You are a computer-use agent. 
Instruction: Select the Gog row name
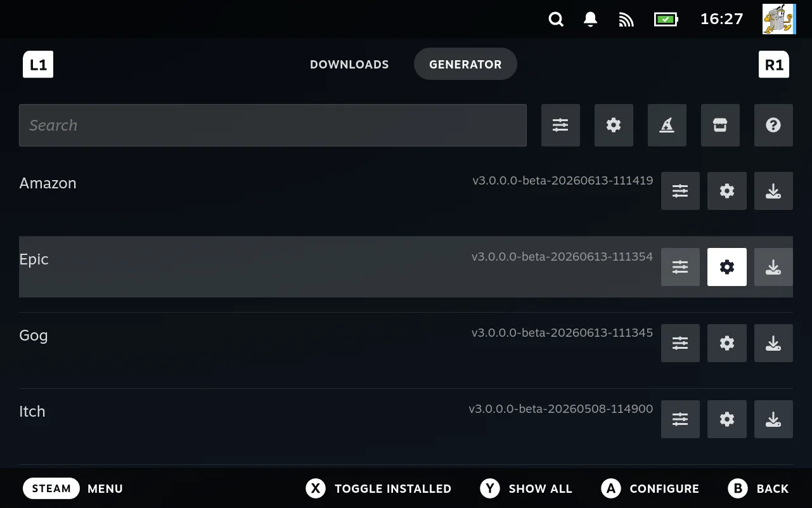[x=34, y=336]
